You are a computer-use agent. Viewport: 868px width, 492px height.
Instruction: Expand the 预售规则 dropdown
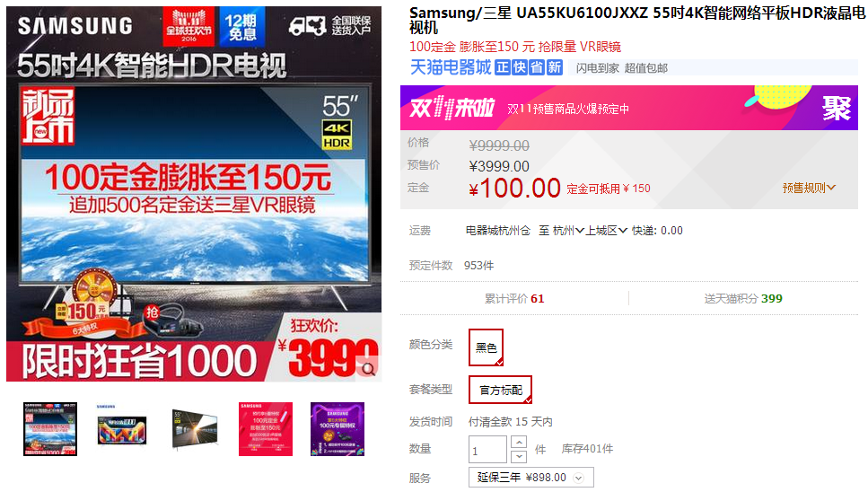[x=809, y=189]
